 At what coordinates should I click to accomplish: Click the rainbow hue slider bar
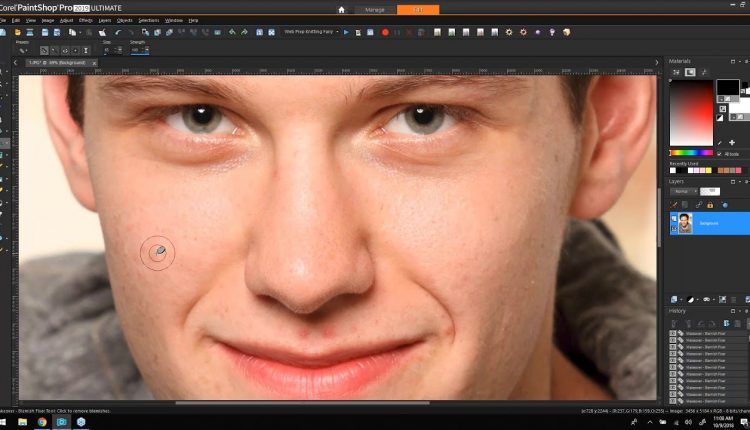(691, 153)
